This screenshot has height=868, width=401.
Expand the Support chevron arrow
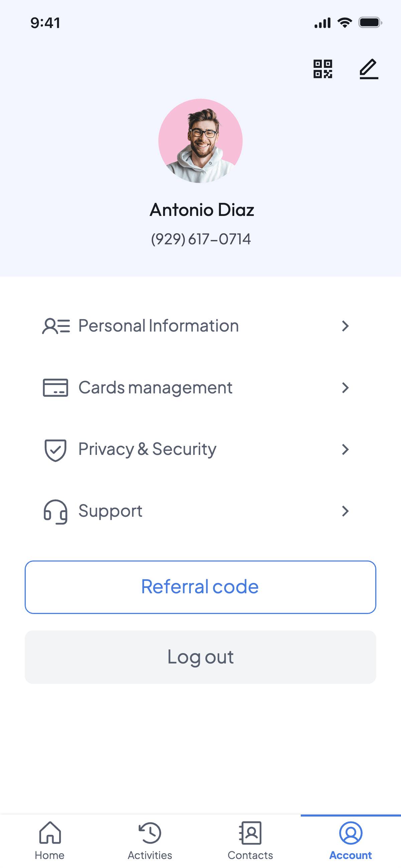(345, 511)
